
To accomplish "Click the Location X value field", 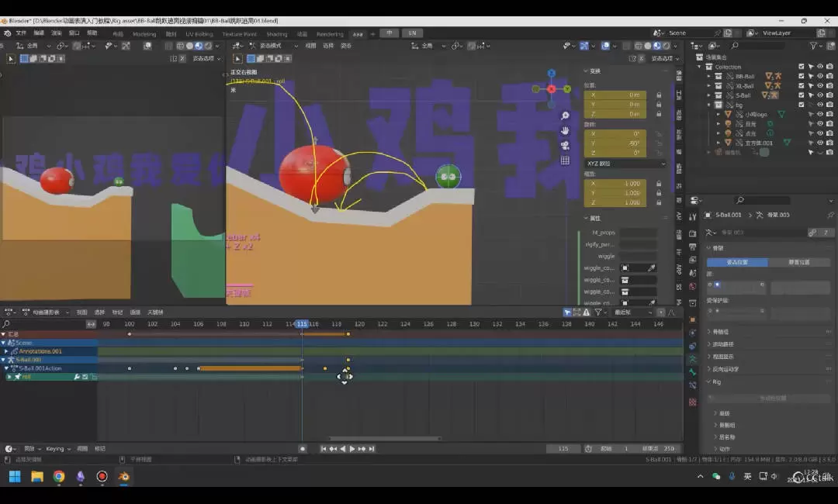I will click(615, 95).
